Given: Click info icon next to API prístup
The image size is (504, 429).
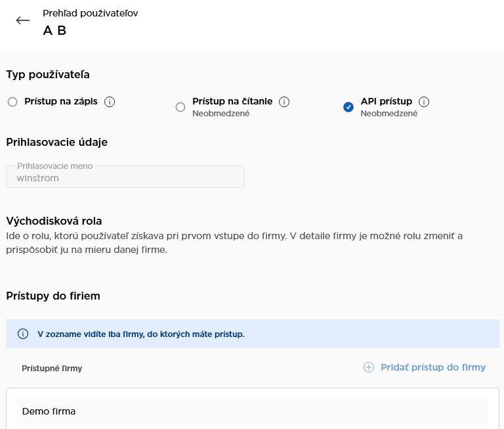Looking at the screenshot, I should pyautogui.click(x=424, y=102).
